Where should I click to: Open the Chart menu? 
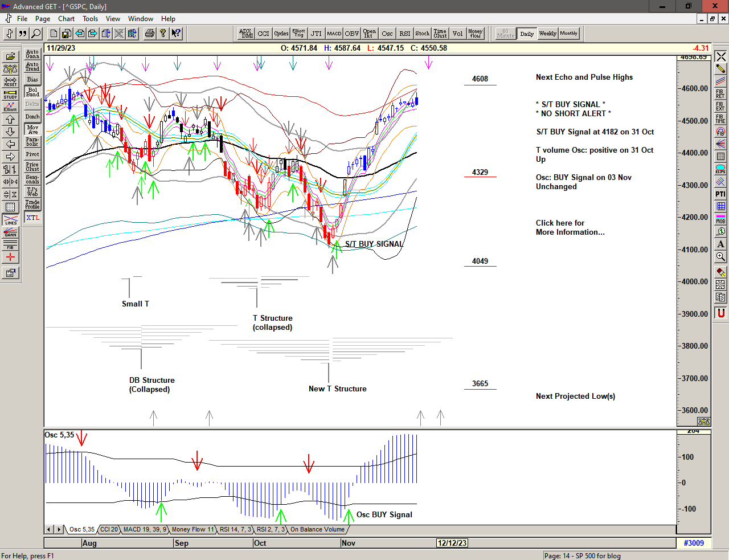(x=66, y=19)
